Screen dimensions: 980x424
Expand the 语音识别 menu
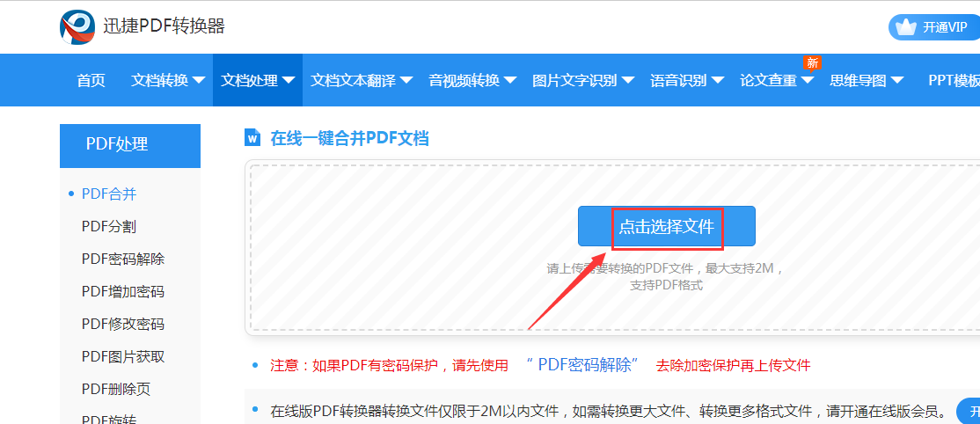coord(687,81)
